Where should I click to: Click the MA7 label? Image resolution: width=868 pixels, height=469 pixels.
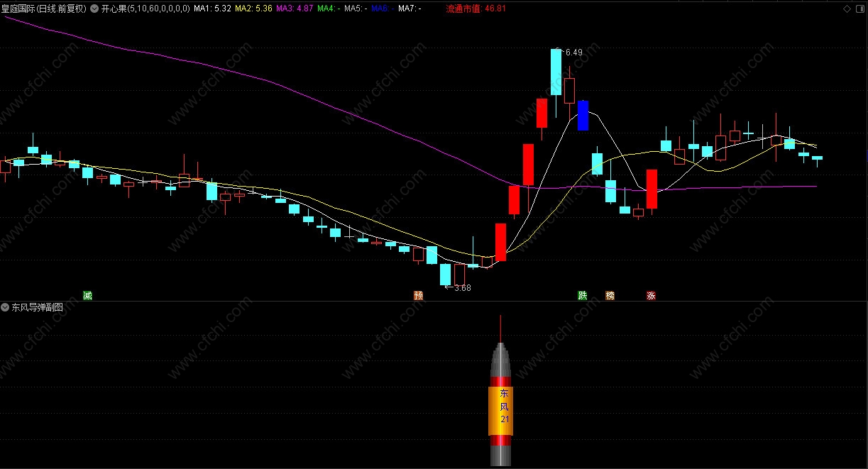(x=409, y=9)
